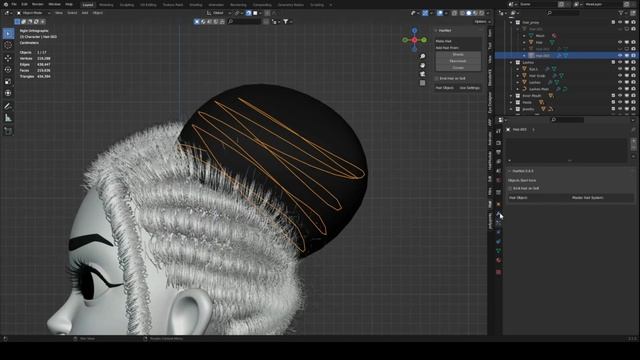
Task: Switch to the Sculpting workspace tab
Action: click(x=127, y=5)
